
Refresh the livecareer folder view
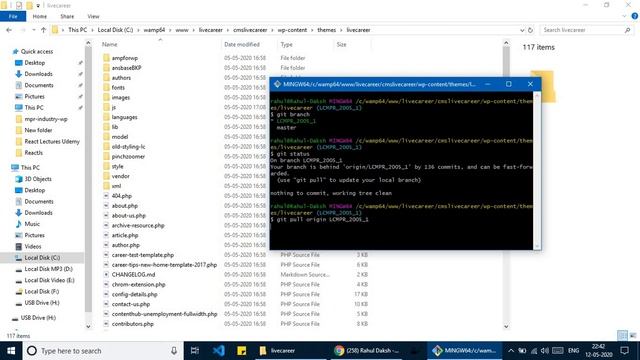coord(530,30)
